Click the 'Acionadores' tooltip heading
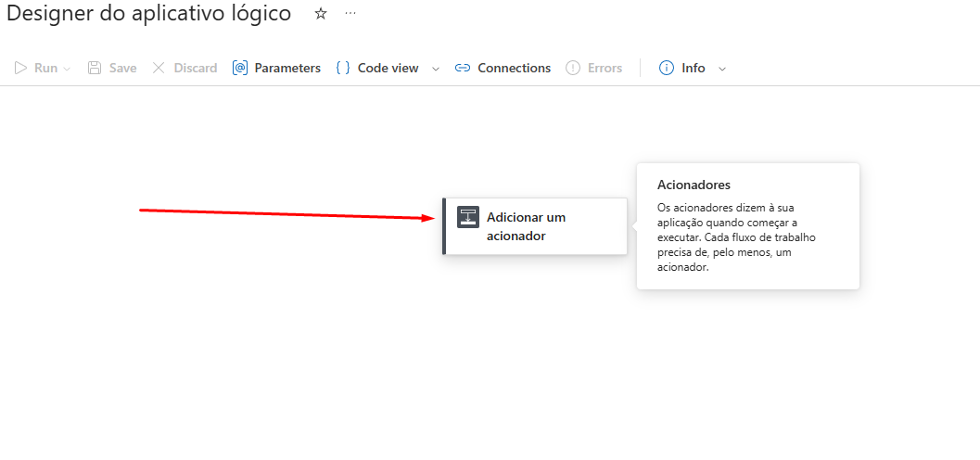980x460 pixels. click(x=694, y=185)
